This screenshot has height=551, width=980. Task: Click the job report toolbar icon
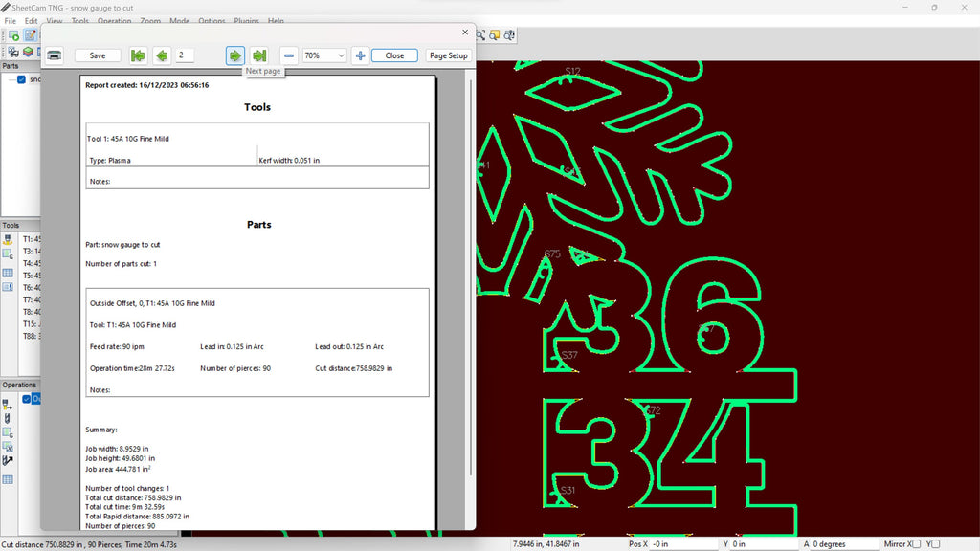(x=30, y=35)
